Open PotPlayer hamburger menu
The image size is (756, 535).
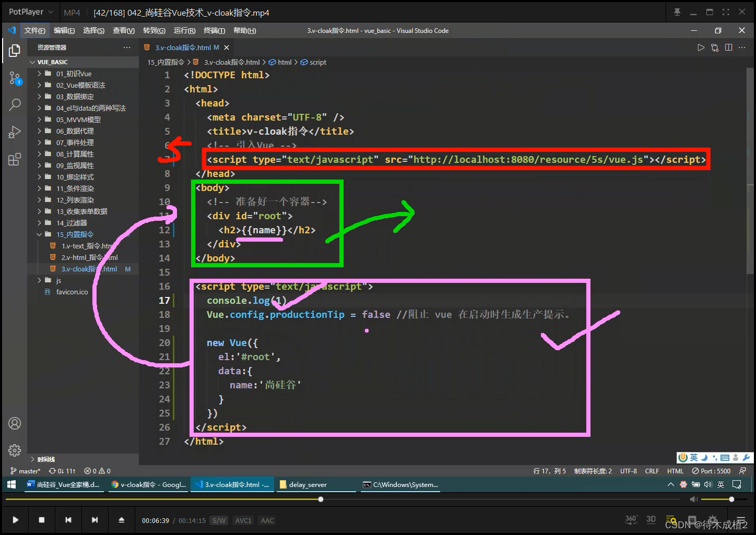tap(740, 520)
